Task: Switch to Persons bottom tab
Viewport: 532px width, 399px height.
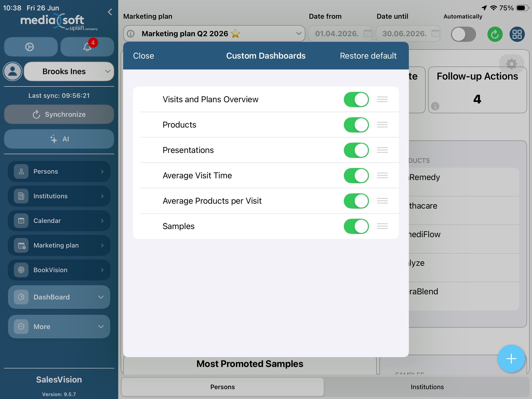Action: click(x=222, y=387)
